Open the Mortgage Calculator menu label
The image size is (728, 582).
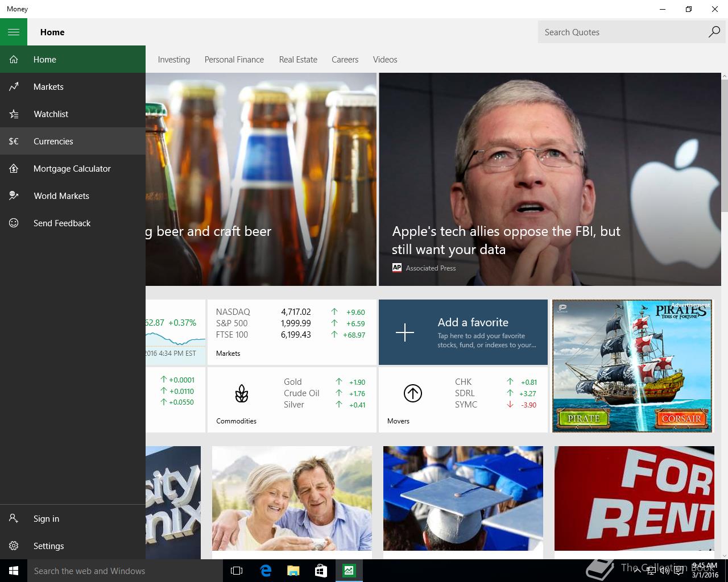tap(72, 168)
